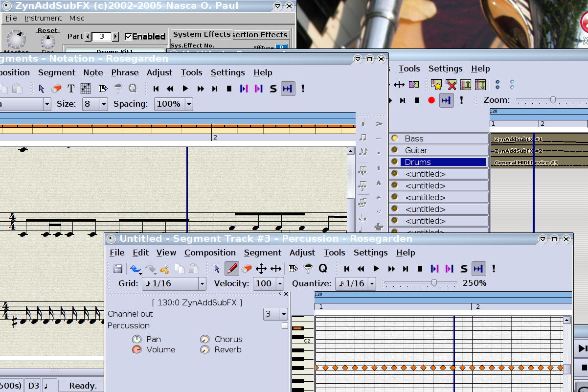The width and height of the screenshot is (588, 392).
Task: Toggle the Guitar track mute LED
Action: coord(395,150)
